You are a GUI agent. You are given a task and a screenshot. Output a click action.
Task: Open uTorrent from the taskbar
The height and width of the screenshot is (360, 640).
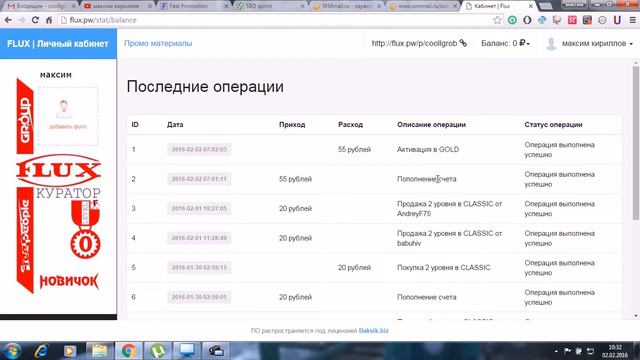[158, 351]
